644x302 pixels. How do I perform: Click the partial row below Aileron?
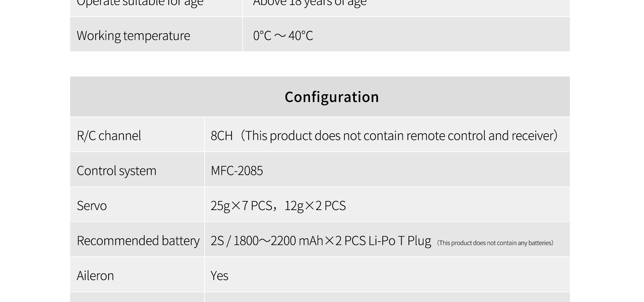(320, 297)
